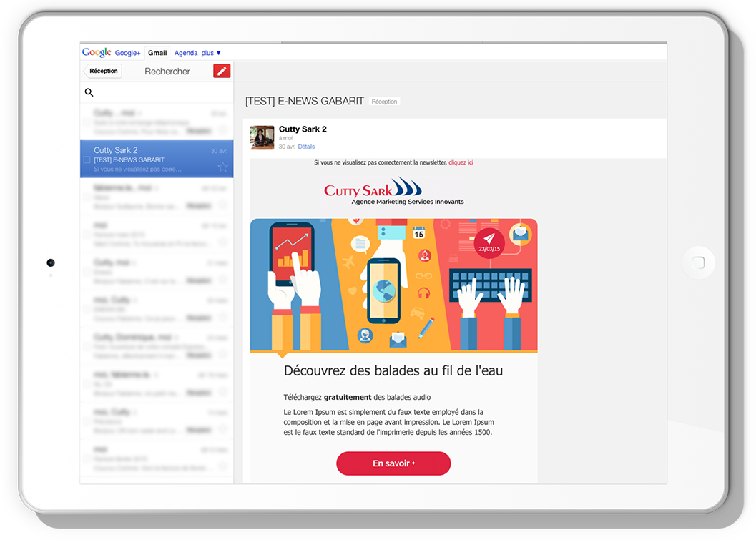Click the red compose pencil button
756x540 pixels.
pyautogui.click(x=222, y=71)
